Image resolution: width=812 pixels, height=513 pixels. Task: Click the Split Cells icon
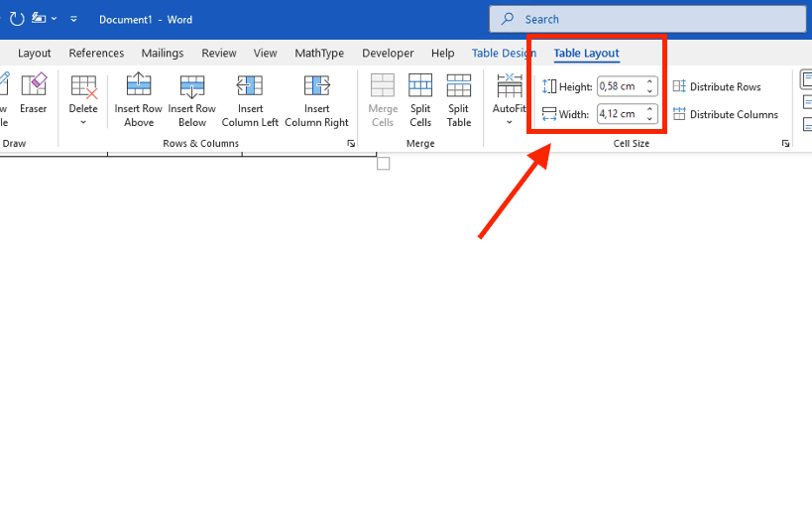(x=420, y=85)
